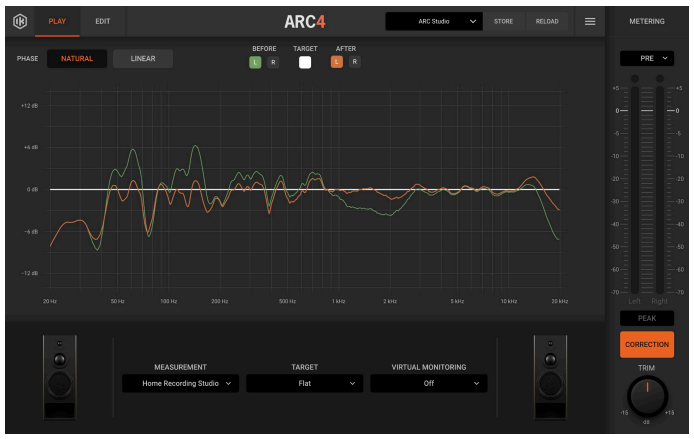
Task: Click the STORE button
Action: tap(504, 21)
